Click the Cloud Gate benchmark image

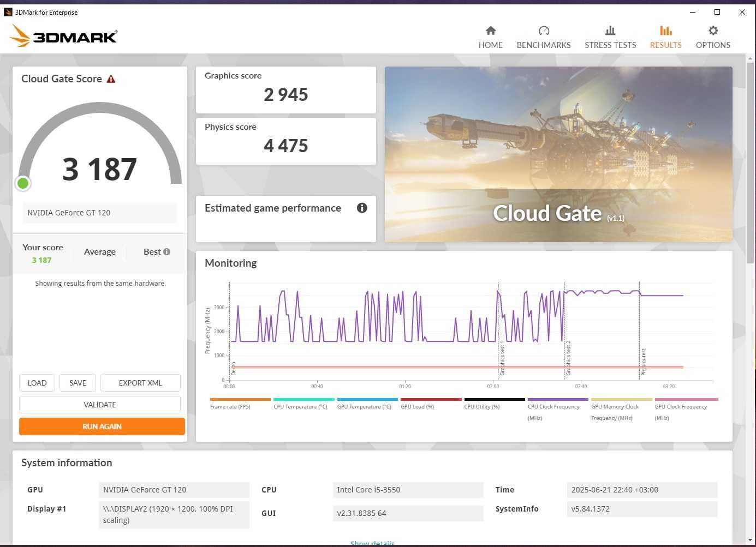click(558, 154)
